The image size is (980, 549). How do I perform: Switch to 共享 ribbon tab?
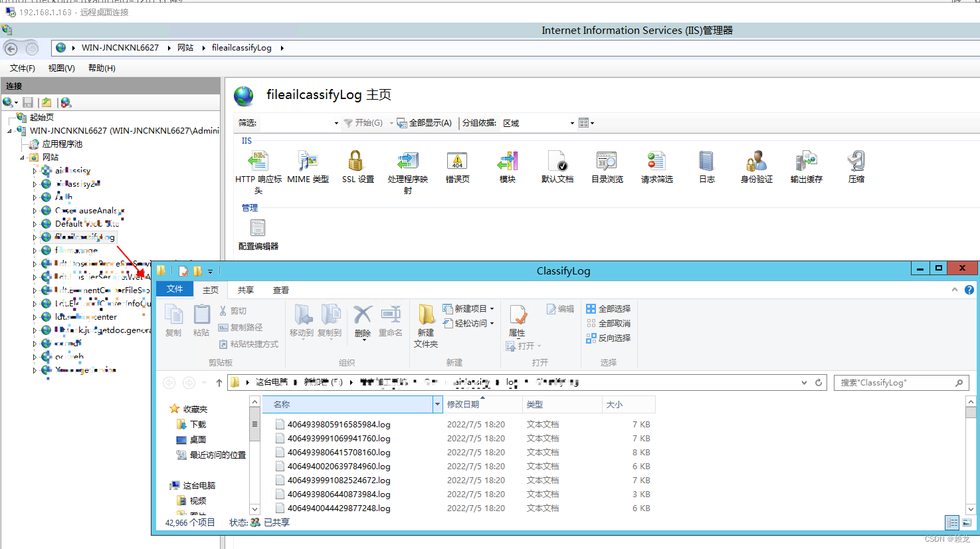[246, 290]
